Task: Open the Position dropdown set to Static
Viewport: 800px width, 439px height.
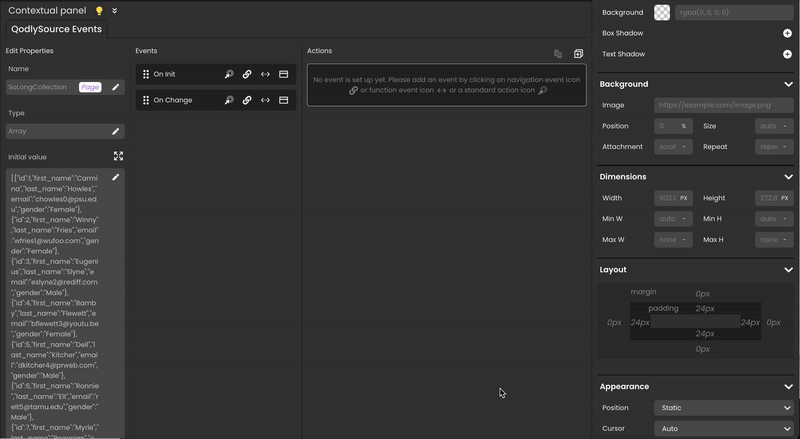Action: (x=723, y=408)
